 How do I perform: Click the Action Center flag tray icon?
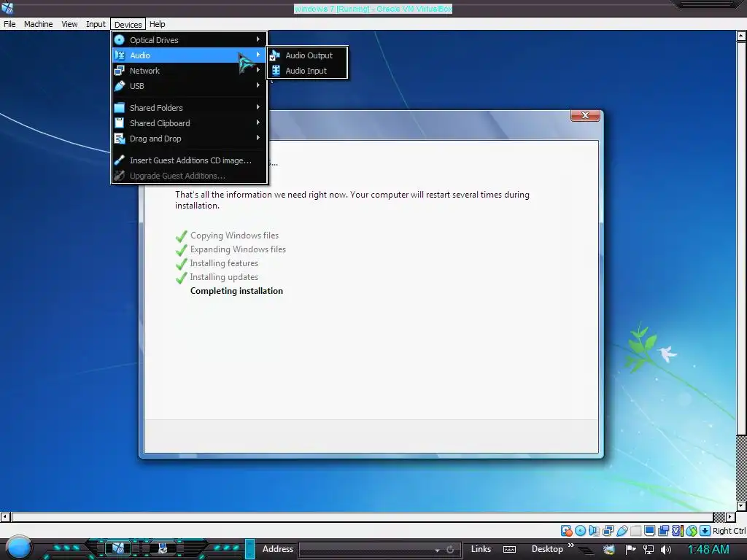pyautogui.click(x=631, y=549)
